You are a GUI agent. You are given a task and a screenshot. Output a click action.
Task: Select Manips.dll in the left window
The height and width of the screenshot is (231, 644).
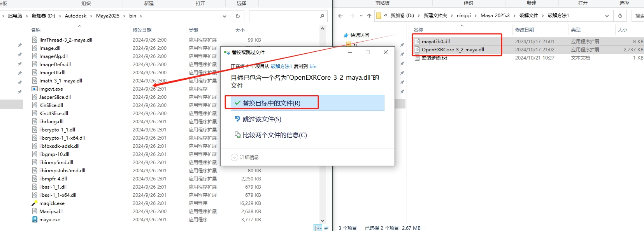(x=51, y=211)
